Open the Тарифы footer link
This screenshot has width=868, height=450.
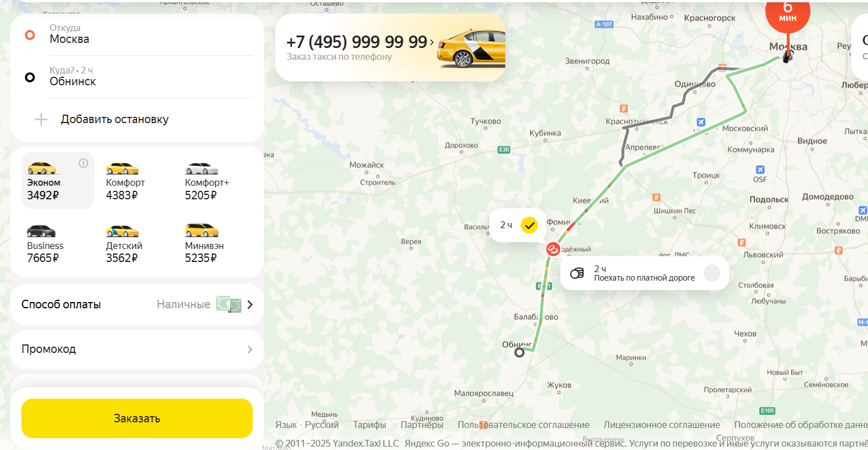[369, 425]
